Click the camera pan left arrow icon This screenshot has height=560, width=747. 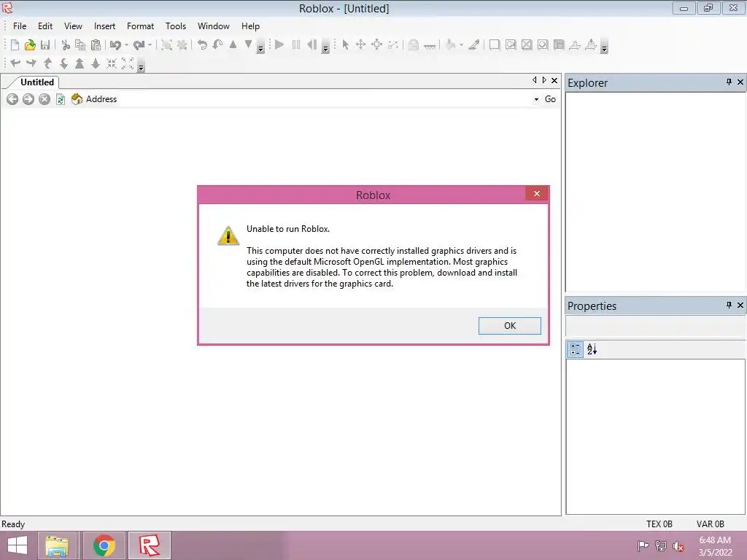(x=15, y=63)
